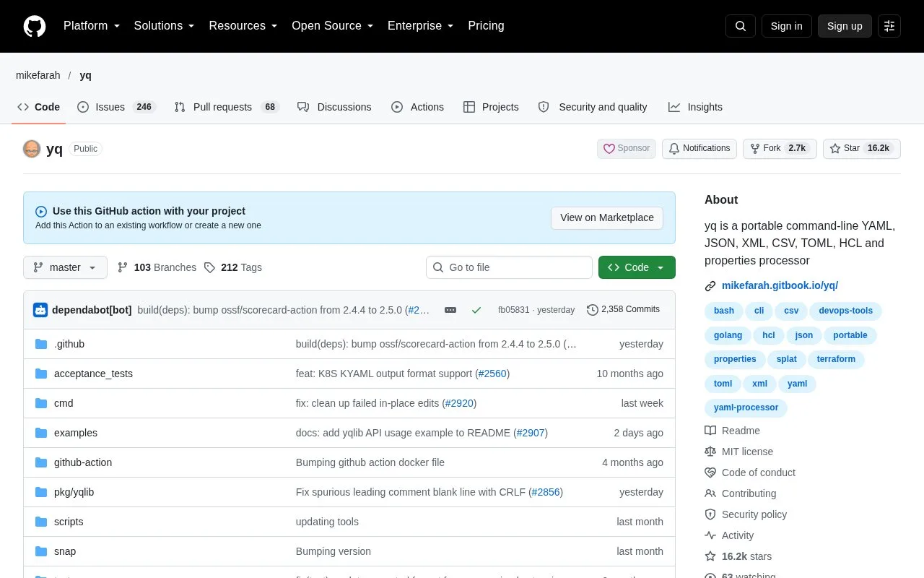Screen dimensions: 924x578
Task: Click the acceptance_tests folder icon
Action: point(41,374)
